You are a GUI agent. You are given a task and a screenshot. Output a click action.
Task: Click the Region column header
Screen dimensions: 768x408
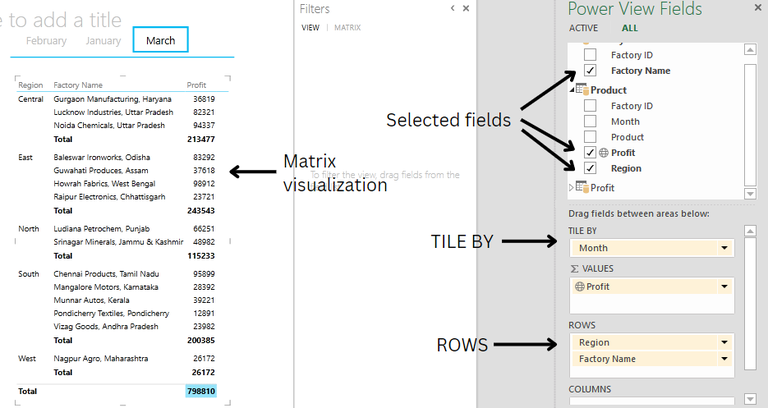point(31,85)
